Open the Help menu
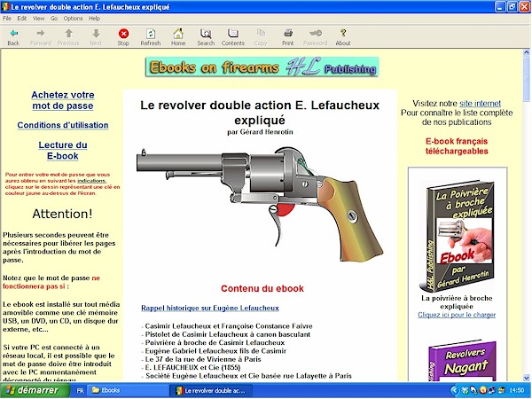532x399 pixels. coord(94,19)
